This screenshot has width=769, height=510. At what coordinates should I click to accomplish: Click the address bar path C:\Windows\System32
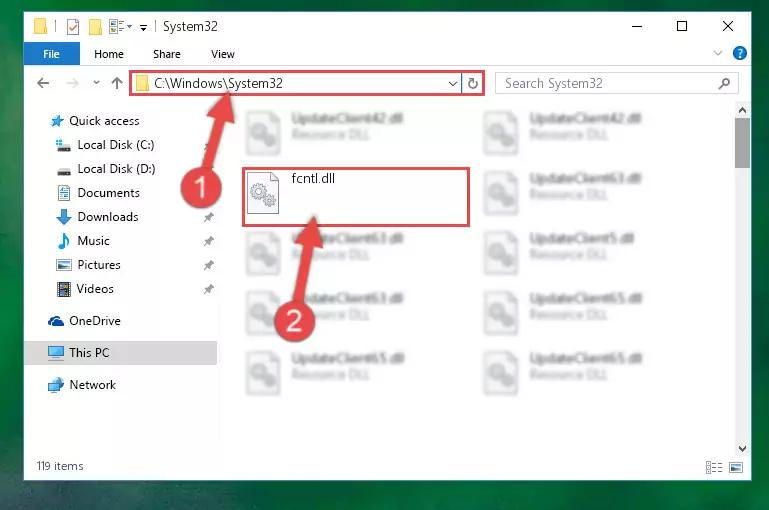pos(218,83)
